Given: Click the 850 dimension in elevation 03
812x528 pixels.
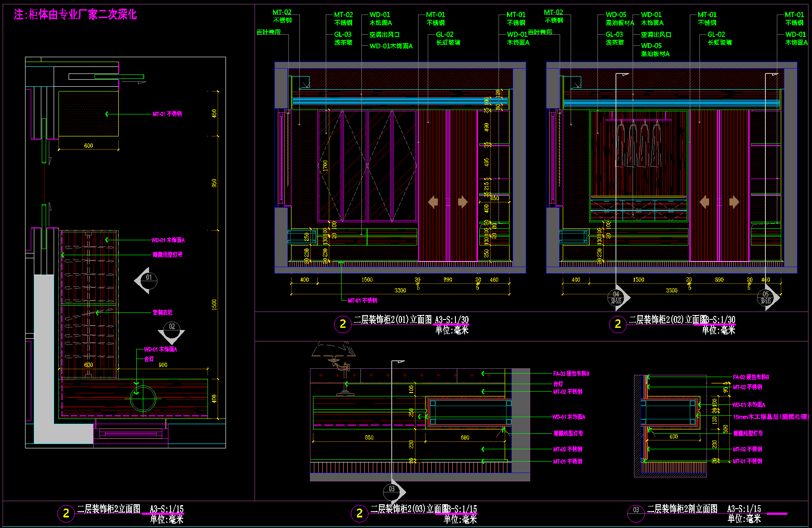Looking at the screenshot, I should coord(369,437).
